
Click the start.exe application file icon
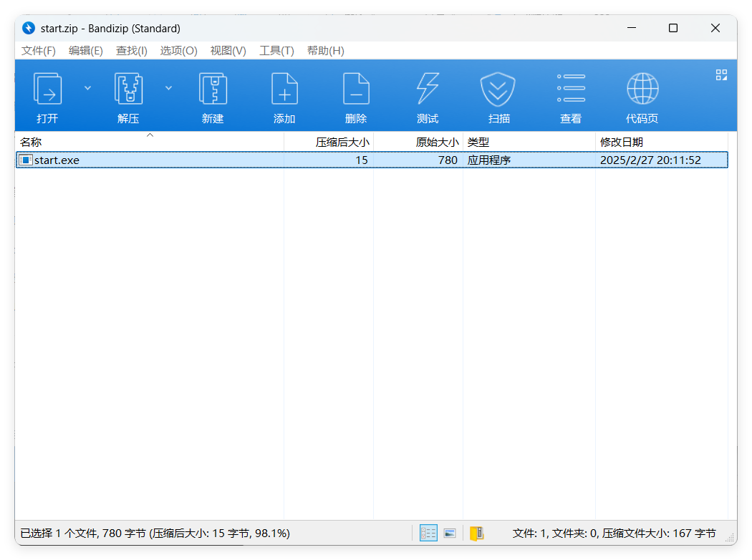[x=26, y=160]
